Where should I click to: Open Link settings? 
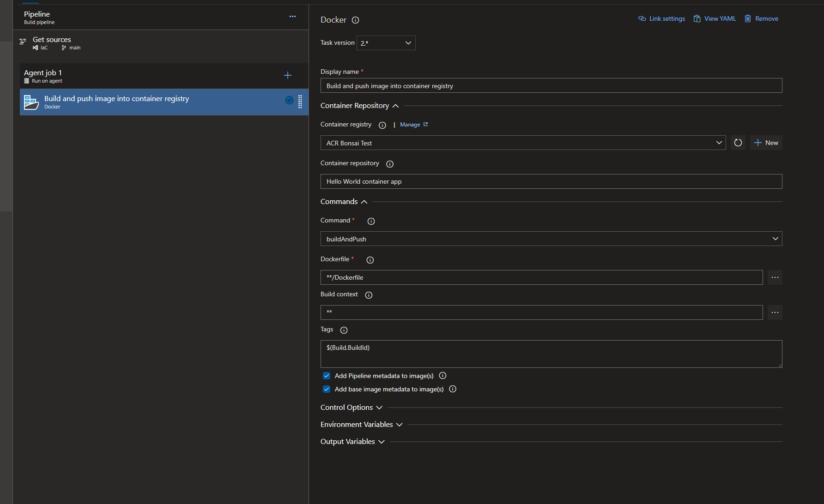(x=662, y=18)
